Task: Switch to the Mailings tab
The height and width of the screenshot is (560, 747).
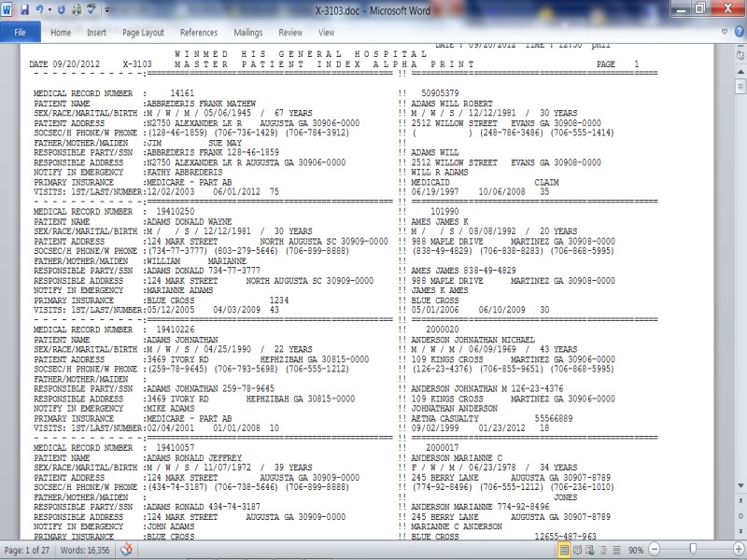Action: tap(247, 33)
